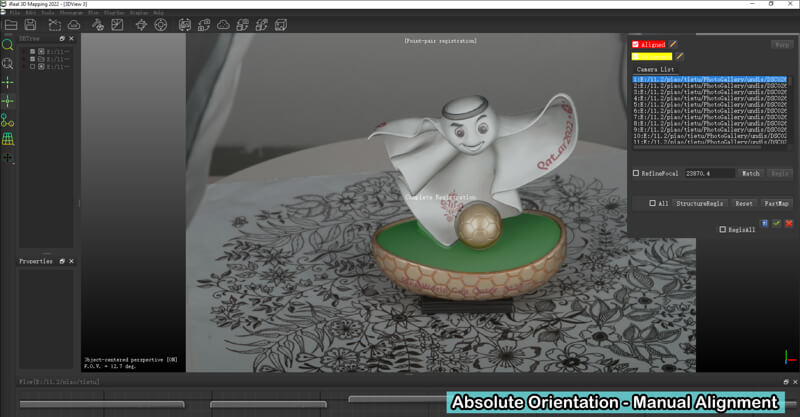Select the dashed-box scissors cut tool
This screenshot has width=800, height=417.
point(55,24)
